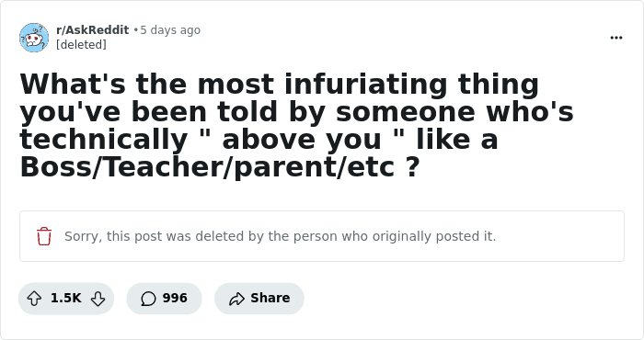Click the rounded comments pill button
The image size is (644, 340).
coord(165,299)
